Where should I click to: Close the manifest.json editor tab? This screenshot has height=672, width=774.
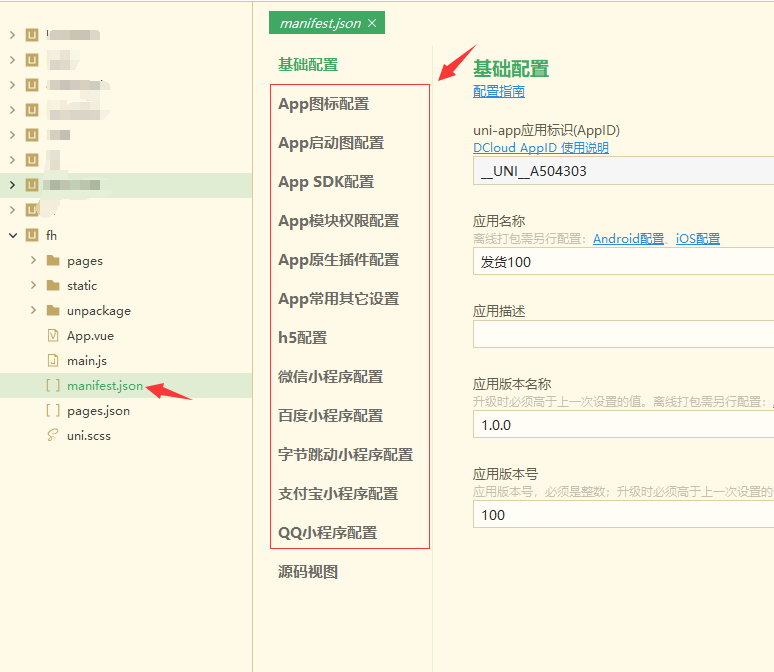373,23
